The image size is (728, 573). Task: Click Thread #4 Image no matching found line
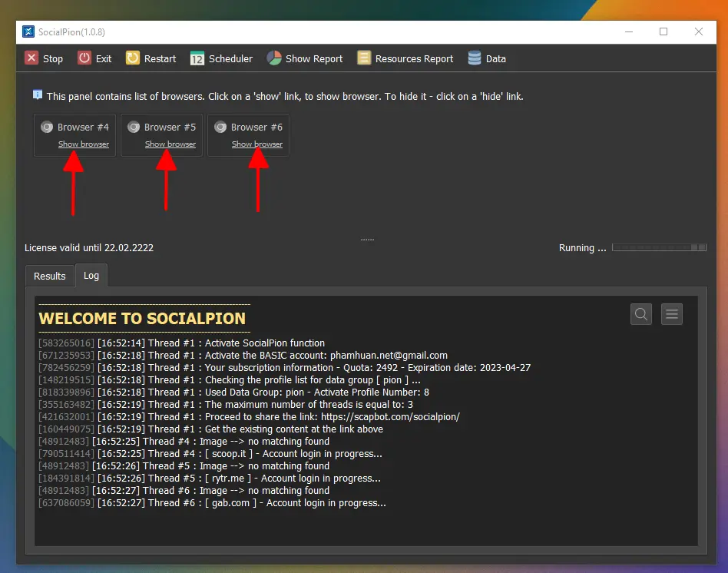[184, 442]
